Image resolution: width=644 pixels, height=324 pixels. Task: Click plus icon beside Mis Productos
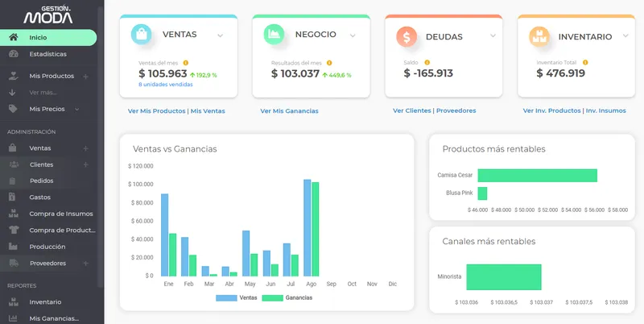tap(85, 76)
